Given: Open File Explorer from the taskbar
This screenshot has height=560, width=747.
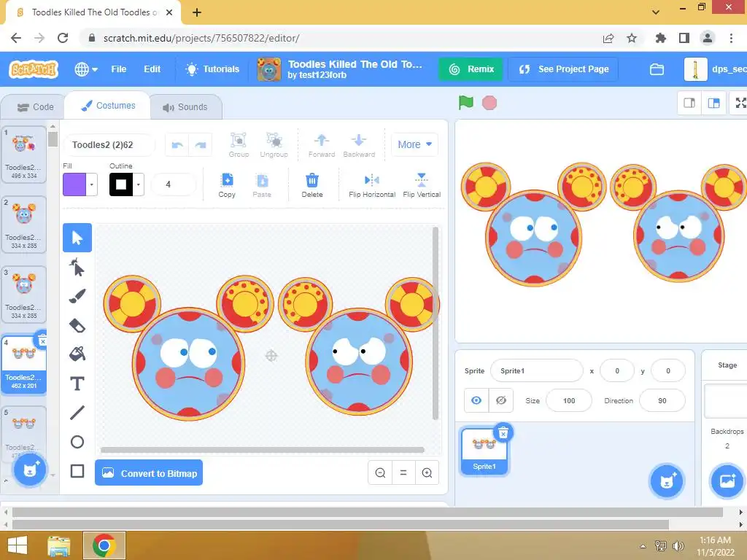Looking at the screenshot, I should pos(58,545).
